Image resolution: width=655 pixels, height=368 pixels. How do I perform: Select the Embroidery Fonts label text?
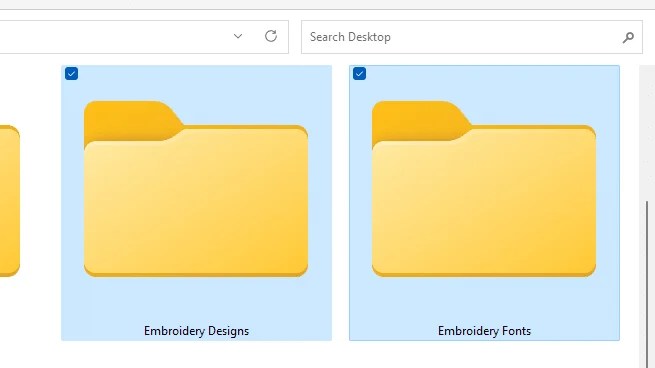click(484, 331)
